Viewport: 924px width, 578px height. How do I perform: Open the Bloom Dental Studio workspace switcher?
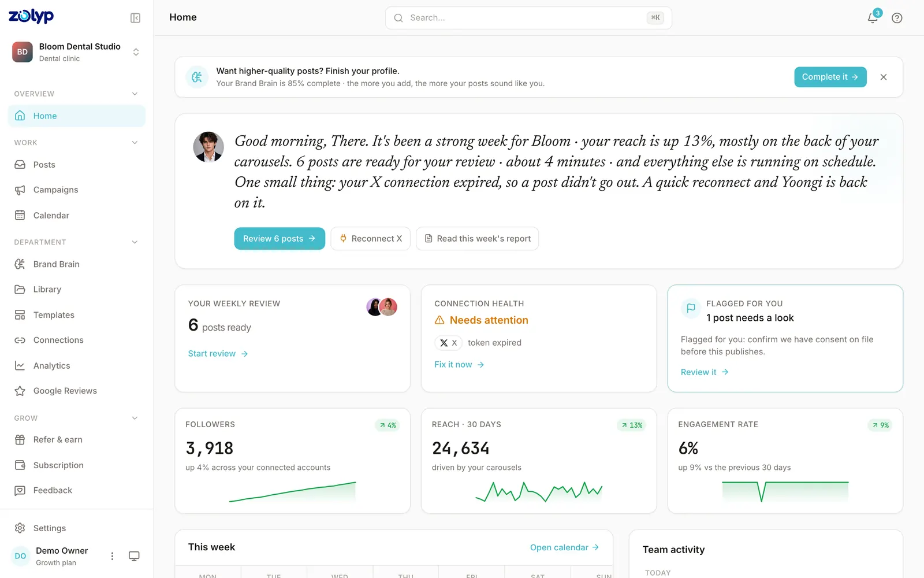[x=76, y=52]
